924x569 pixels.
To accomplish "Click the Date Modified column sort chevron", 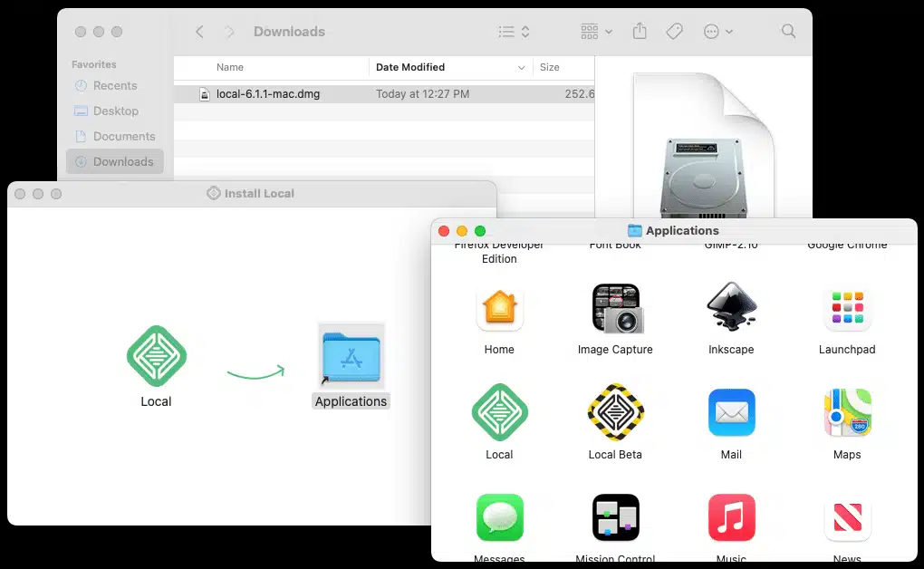I will coord(521,67).
